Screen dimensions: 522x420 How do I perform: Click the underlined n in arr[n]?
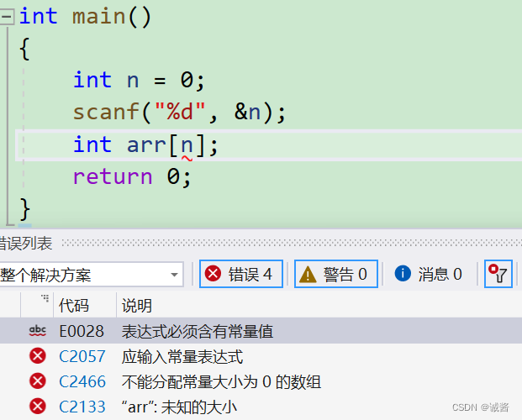pos(187,146)
